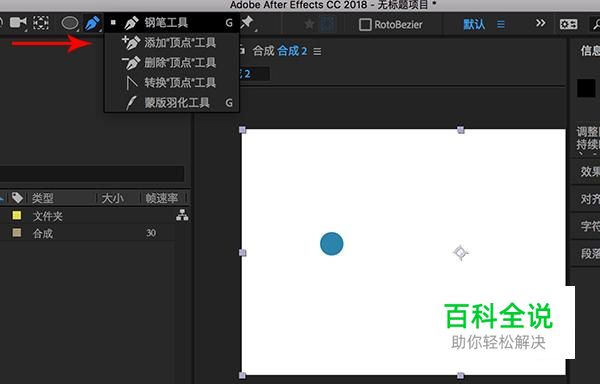The width and height of the screenshot is (600, 384).
Task: Choose 删除"顶点"工具 from the flyout
Action: tap(172, 62)
